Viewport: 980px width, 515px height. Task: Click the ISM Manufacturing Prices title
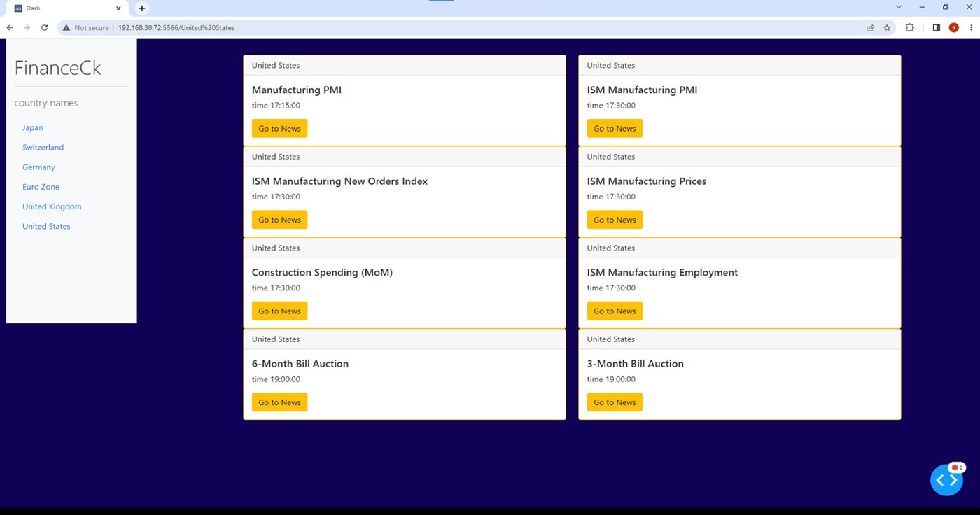(647, 181)
